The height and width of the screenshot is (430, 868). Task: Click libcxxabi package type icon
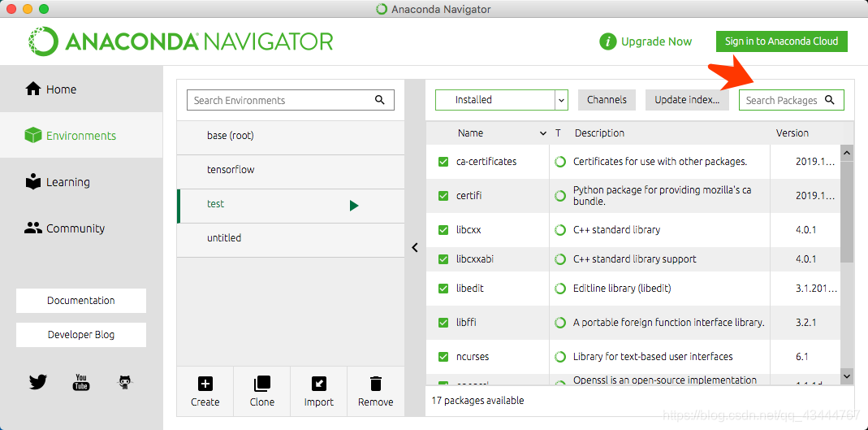coord(560,259)
